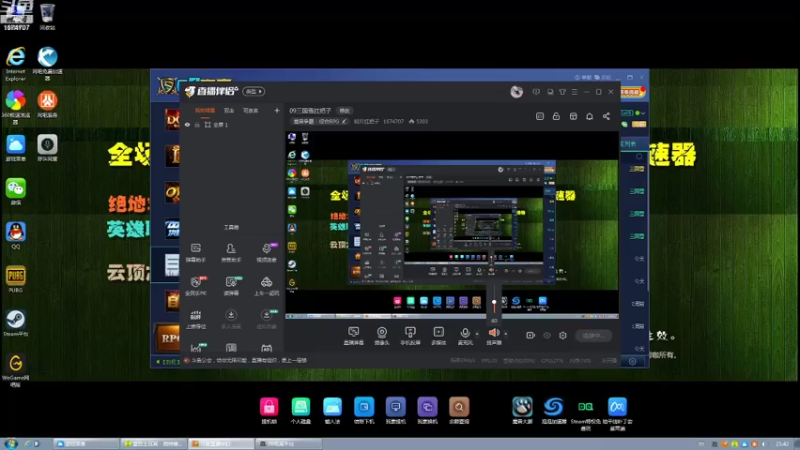Toggle the lock icon above the preview
Image resolution: width=800 pixels, height=450 pixels.
(x=556, y=116)
